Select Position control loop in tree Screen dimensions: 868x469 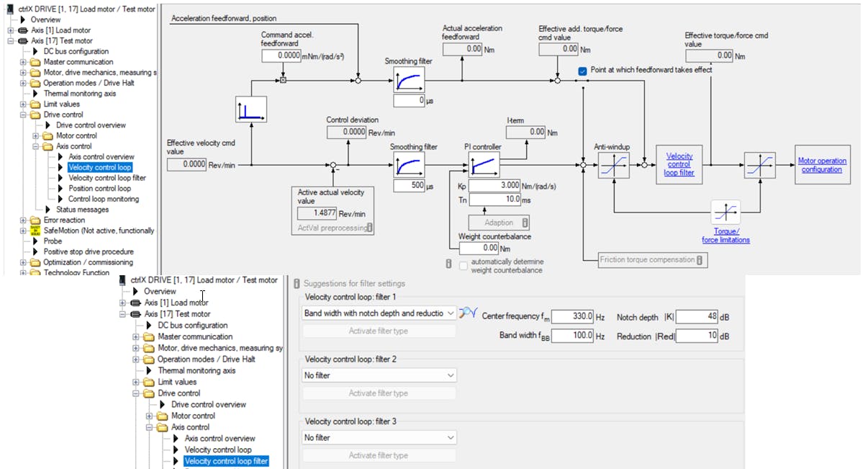99,189
